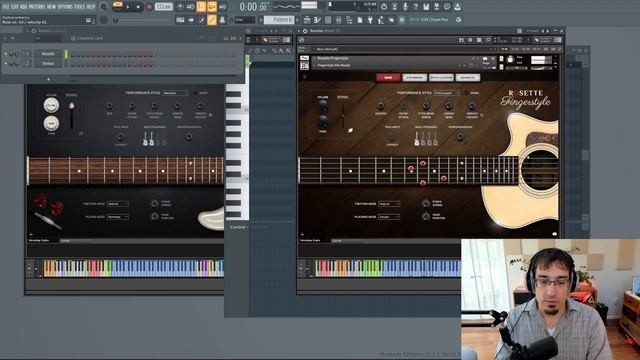
Task: Click the one-click audio recording microphone icon
Action: (x=405, y=7)
